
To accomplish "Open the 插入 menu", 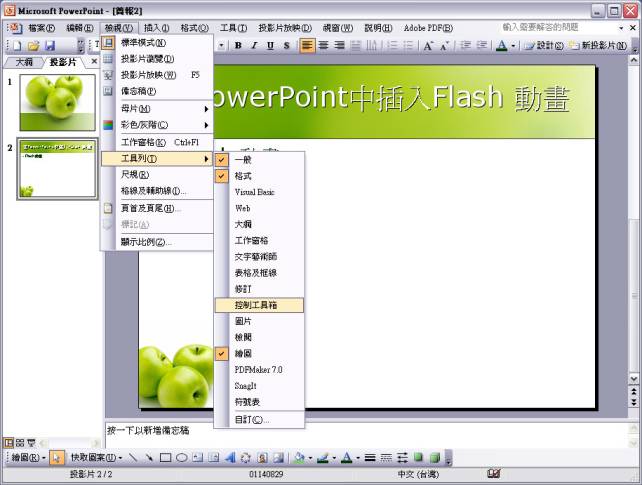I will 156,28.
